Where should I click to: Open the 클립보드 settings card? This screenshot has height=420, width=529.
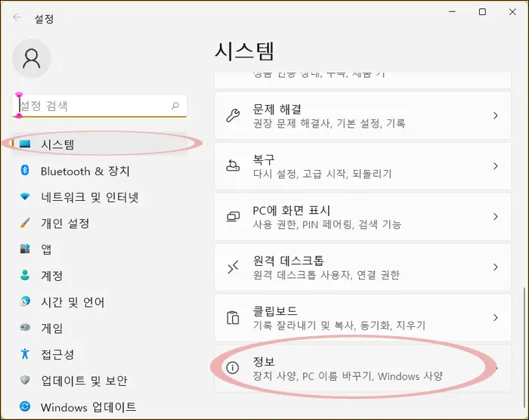(x=363, y=317)
